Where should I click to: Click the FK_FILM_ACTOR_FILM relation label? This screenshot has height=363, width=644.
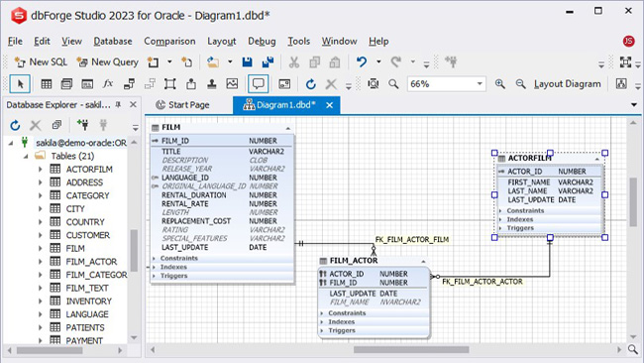click(412, 239)
